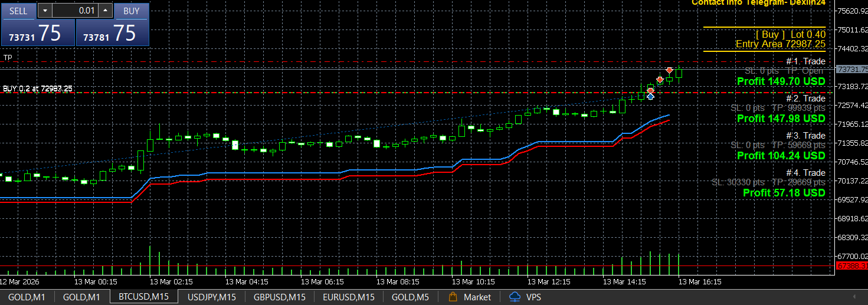
Task: Click the #.4. Trade heading
Action: (x=805, y=173)
